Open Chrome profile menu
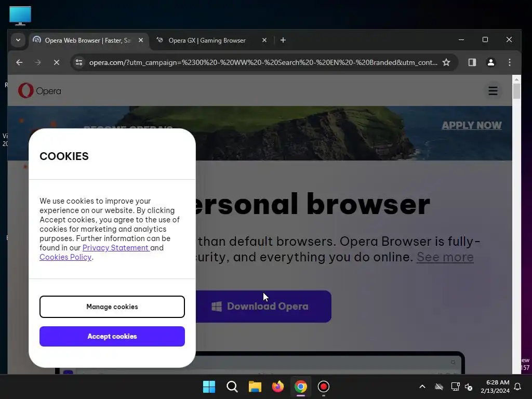This screenshot has height=399, width=532. 490,62
